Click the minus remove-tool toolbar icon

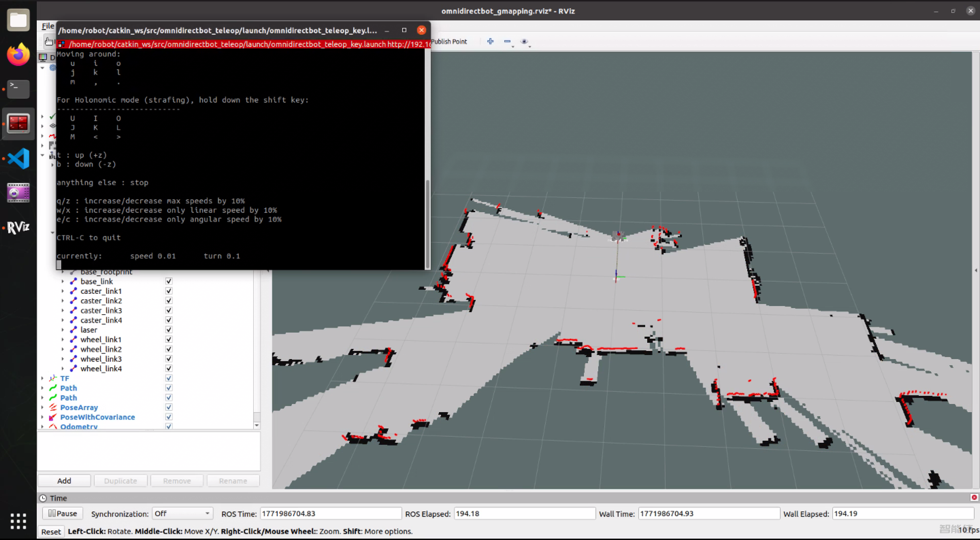pyautogui.click(x=507, y=41)
